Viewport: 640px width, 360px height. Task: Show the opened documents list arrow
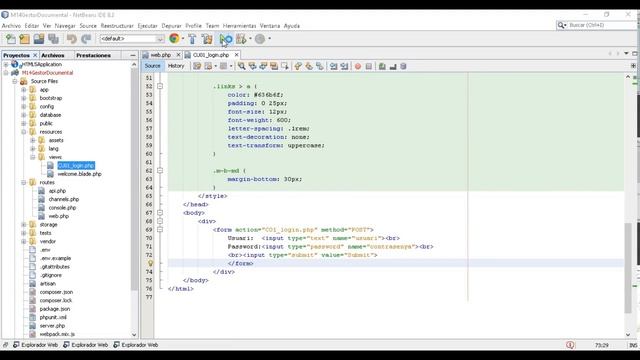[x=626, y=53]
